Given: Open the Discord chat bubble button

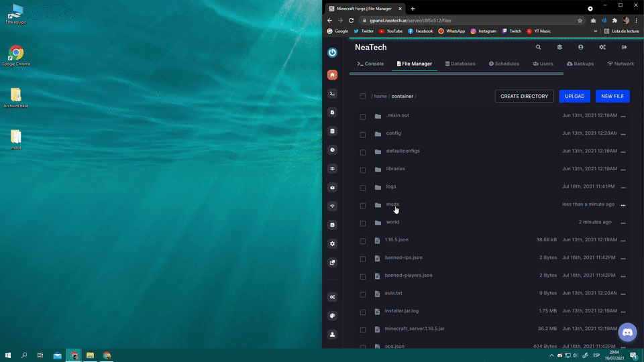Looking at the screenshot, I should point(628,332).
